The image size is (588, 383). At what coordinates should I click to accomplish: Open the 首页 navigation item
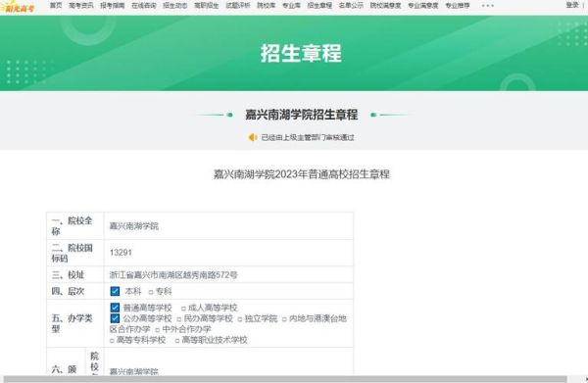[56, 5]
